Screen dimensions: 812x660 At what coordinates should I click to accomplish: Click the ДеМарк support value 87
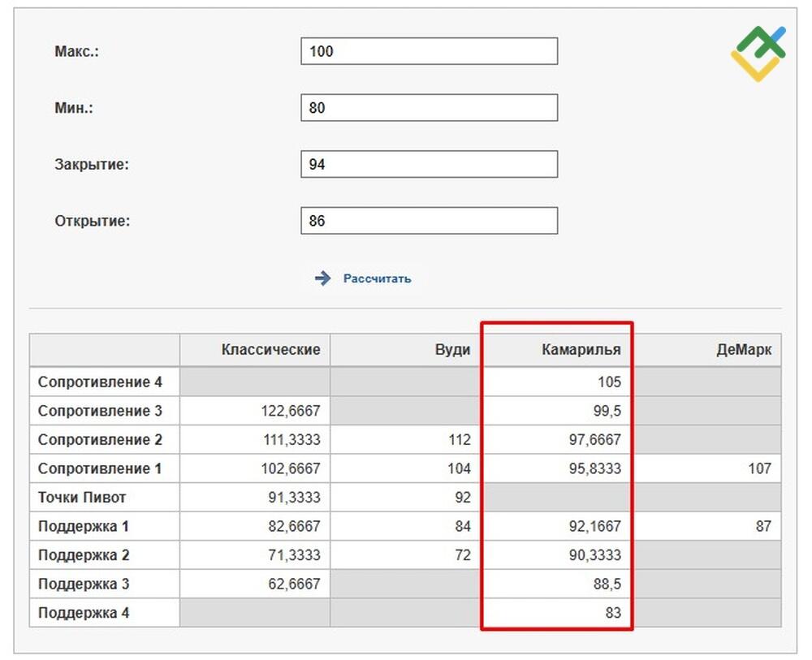[762, 526]
